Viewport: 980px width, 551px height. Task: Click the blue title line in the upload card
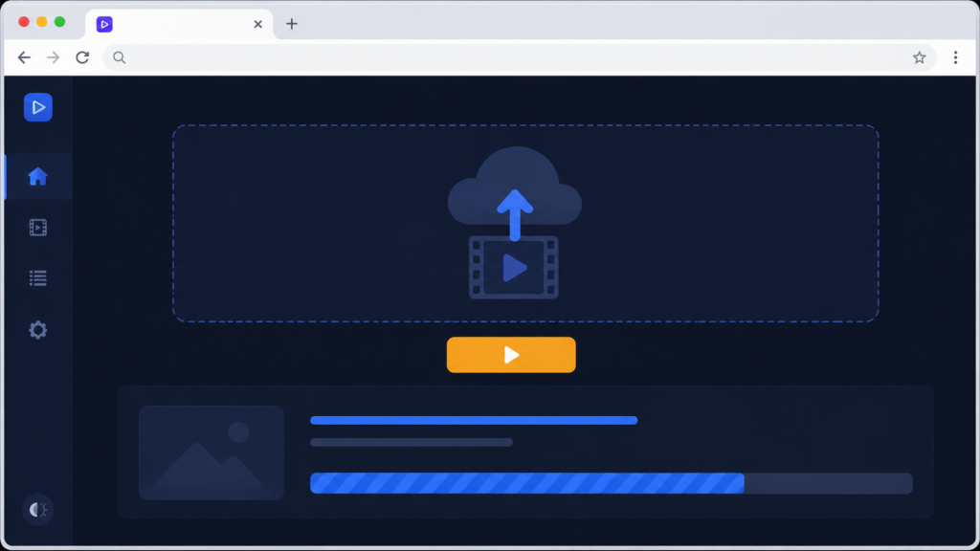click(x=474, y=421)
